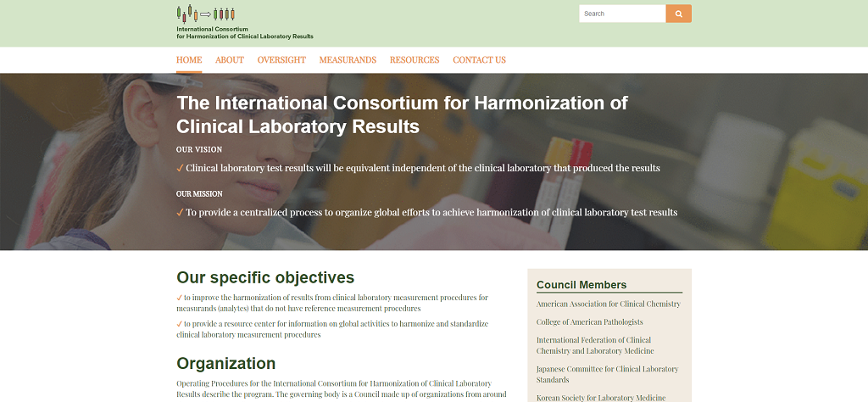The height and width of the screenshot is (402, 868).
Task: Select the OVERSIGHT navigation item
Action: tap(281, 60)
